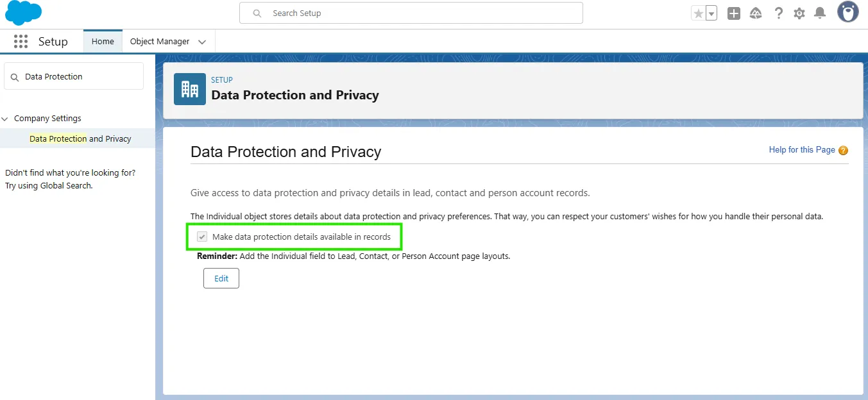The width and height of the screenshot is (868, 400).
Task: Switch to the Home tab
Action: (103, 42)
